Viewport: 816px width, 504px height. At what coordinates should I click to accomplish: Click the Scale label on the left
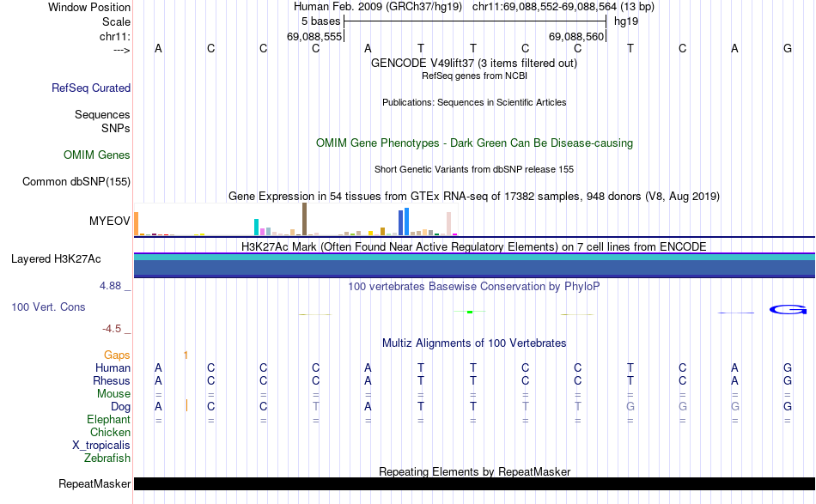pos(116,21)
